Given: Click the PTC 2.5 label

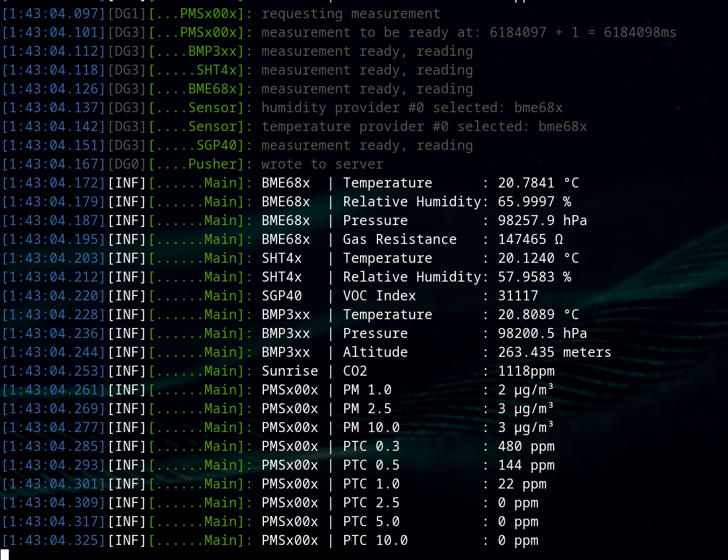Looking at the screenshot, I should point(371,503).
